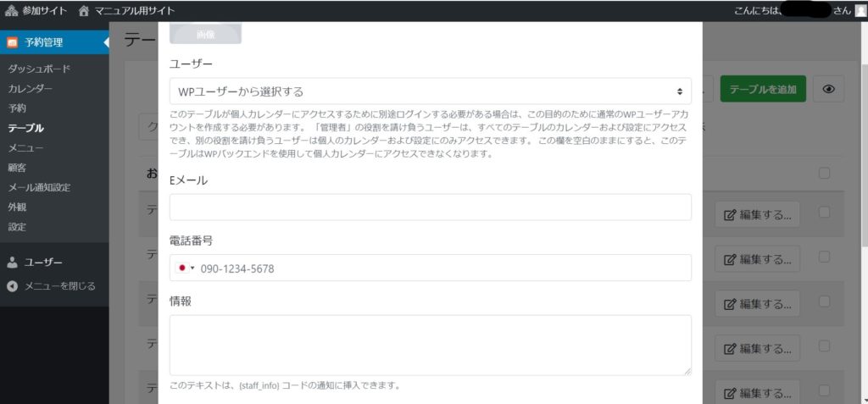The height and width of the screenshot is (404, 868).
Task: Click the first 編集する... button
Action: (x=757, y=214)
